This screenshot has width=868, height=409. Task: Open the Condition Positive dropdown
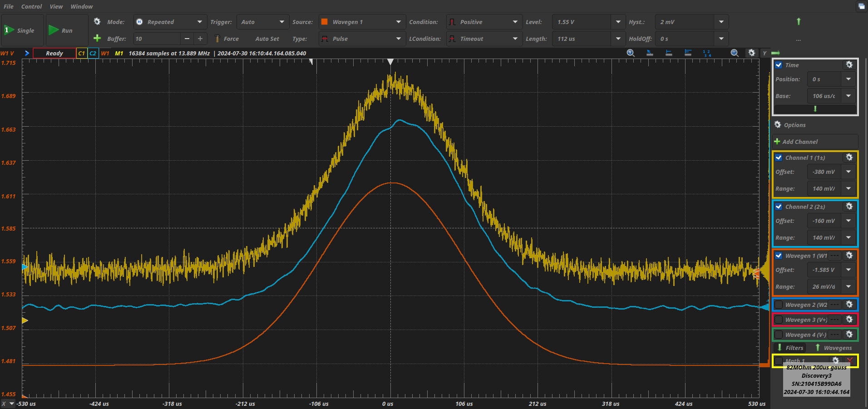click(483, 22)
